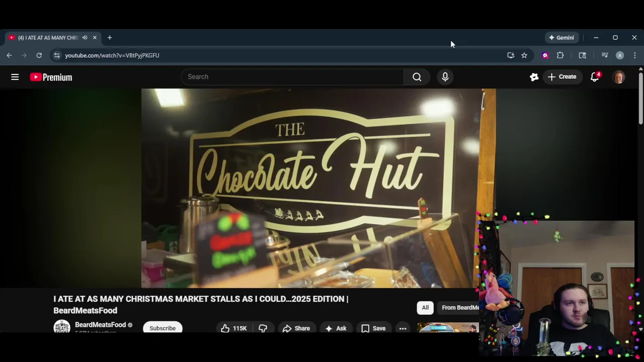Screen dimensions: 644x362
Task: Focus the YouTube Search field
Action: pos(292,77)
